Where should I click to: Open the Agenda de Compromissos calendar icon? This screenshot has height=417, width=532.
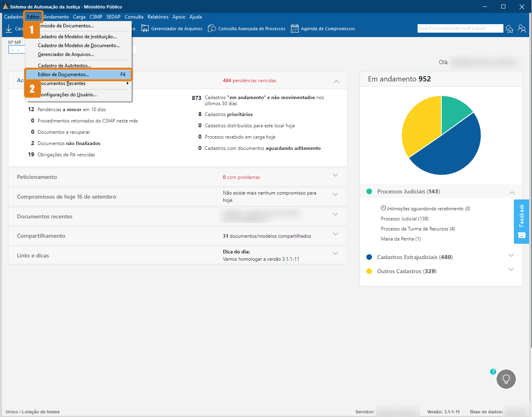coord(295,29)
